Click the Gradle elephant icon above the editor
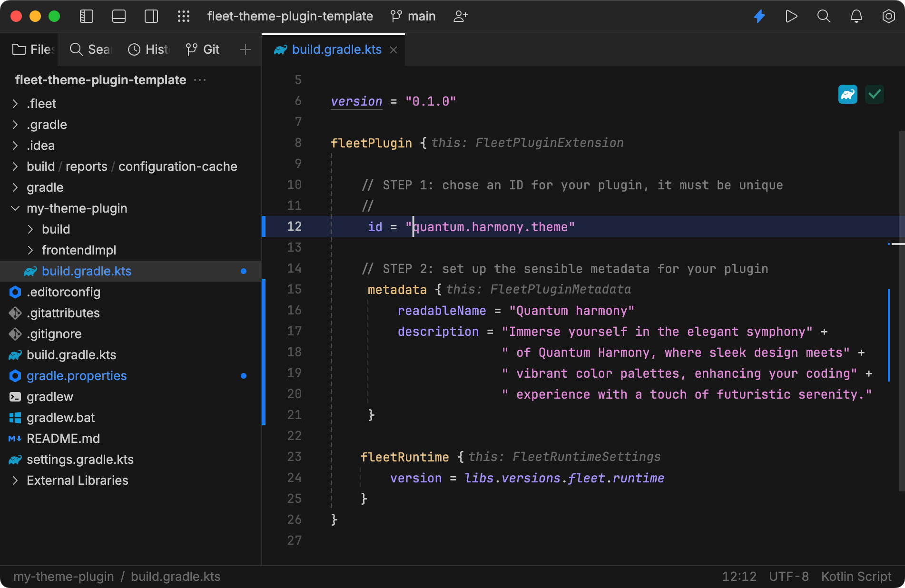 (x=847, y=95)
